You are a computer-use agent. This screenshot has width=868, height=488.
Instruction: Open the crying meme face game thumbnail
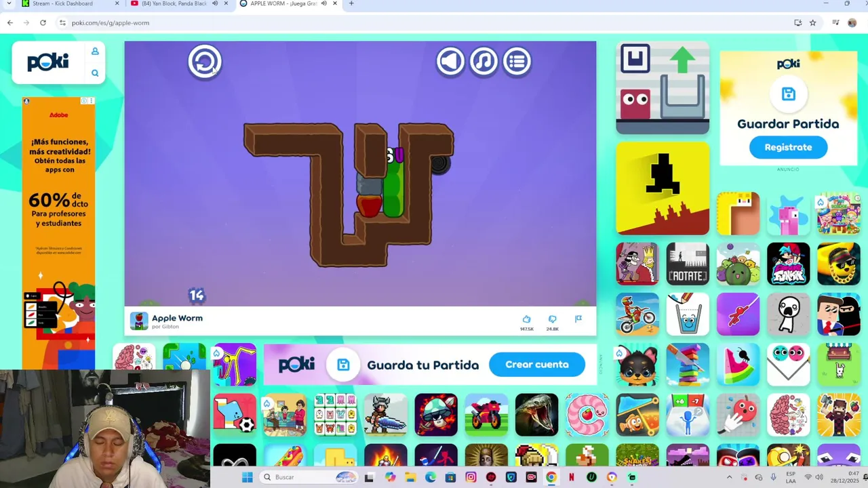click(788, 314)
